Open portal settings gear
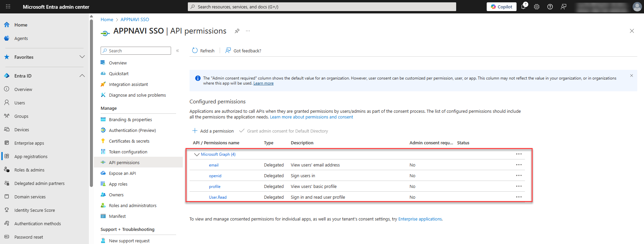This screenshot has height=244, width=644. pyautogui.click(x=537, y=7)
